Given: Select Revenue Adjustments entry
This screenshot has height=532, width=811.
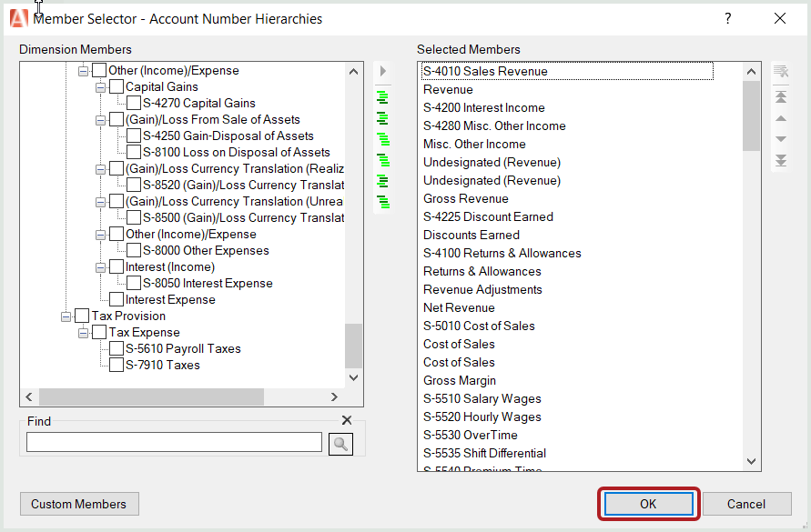Looking at the screenshot, I should [x=482, y=289].
